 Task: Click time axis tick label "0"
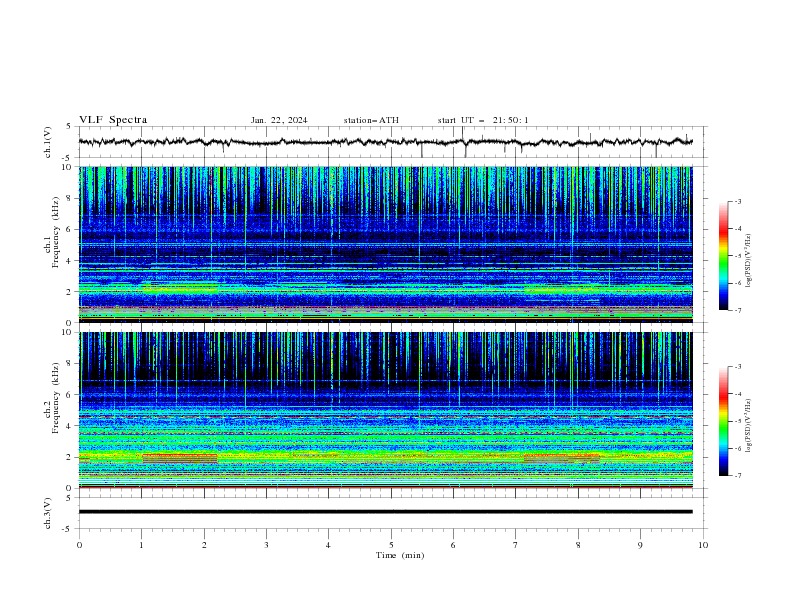point(79,545)
